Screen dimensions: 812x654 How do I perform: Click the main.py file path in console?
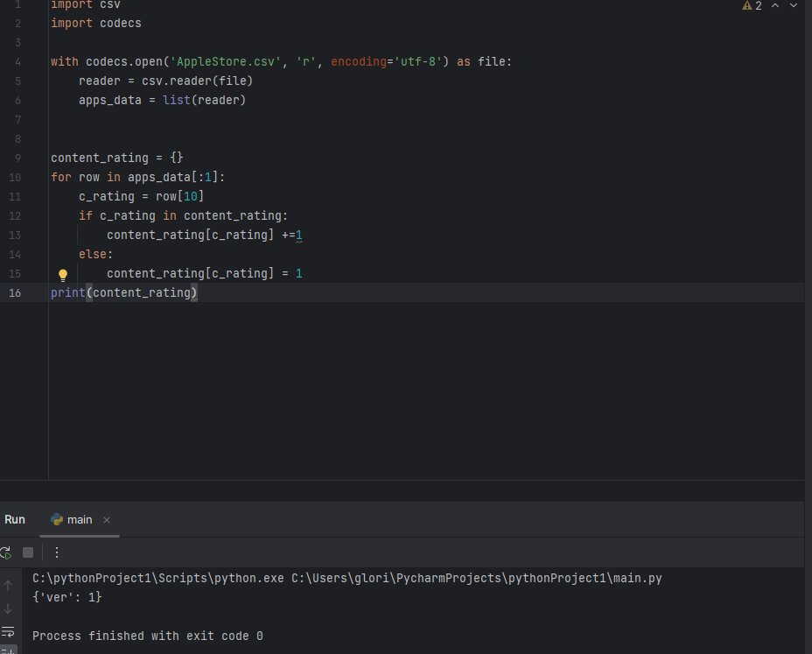tap(476, 579)
